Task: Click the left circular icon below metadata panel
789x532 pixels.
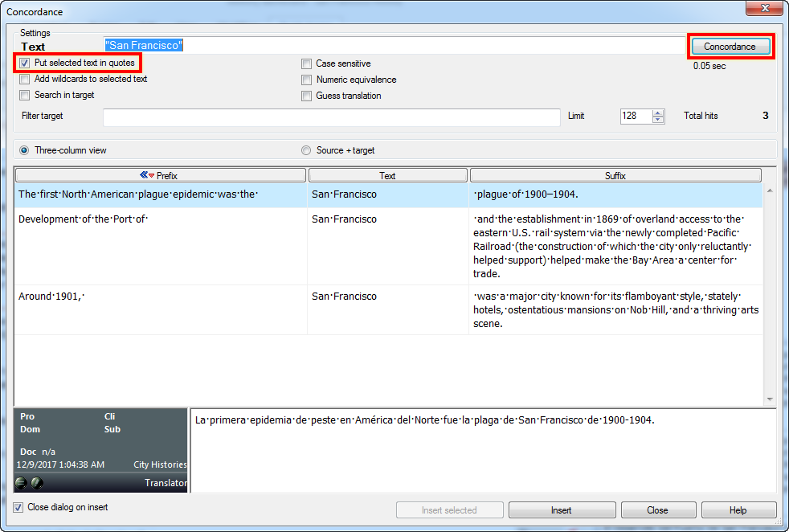Action: [19, 482]
